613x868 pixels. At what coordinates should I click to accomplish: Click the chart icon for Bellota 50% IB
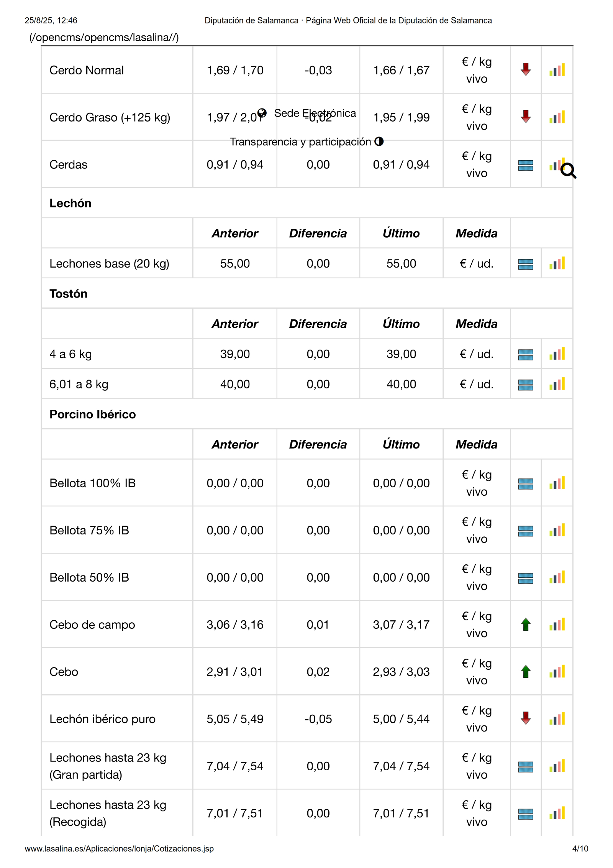(x=557, y=578)
